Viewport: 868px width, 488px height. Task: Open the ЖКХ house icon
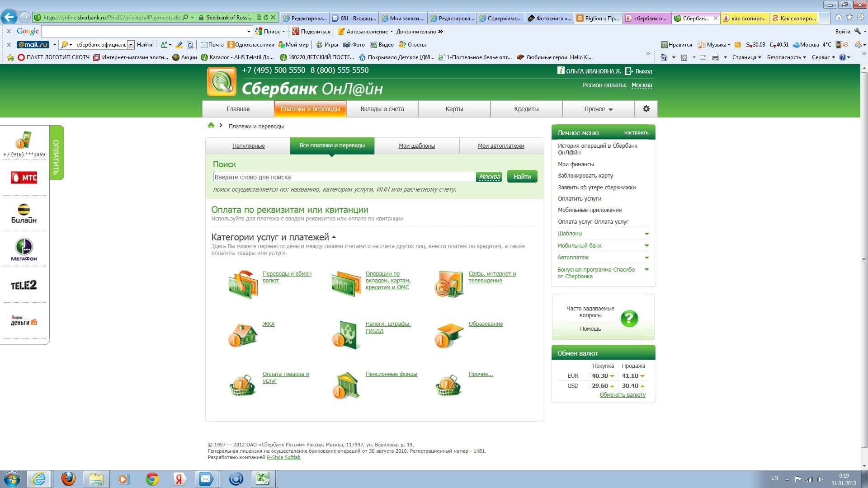point(243,335)
